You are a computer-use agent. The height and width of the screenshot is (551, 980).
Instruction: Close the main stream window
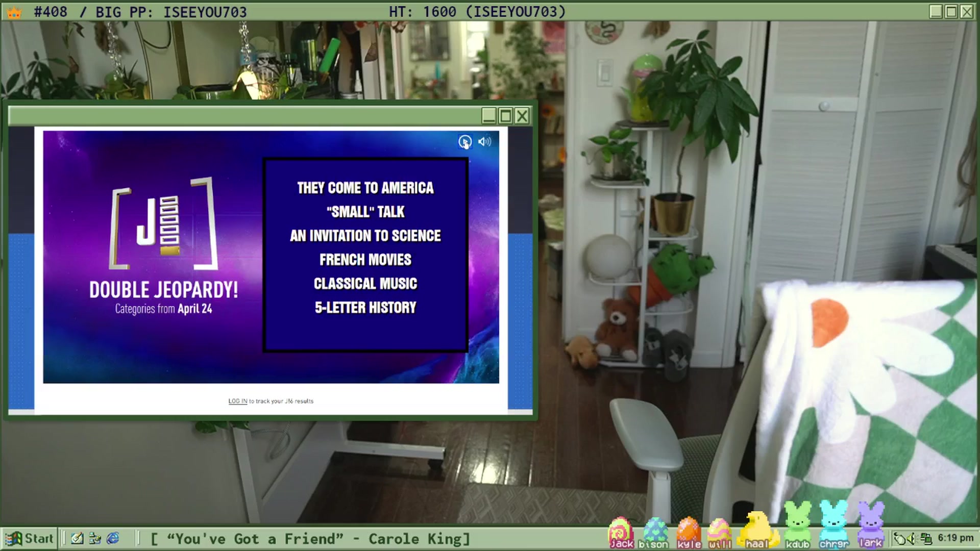pyautogui.click(x=967, y=12)
